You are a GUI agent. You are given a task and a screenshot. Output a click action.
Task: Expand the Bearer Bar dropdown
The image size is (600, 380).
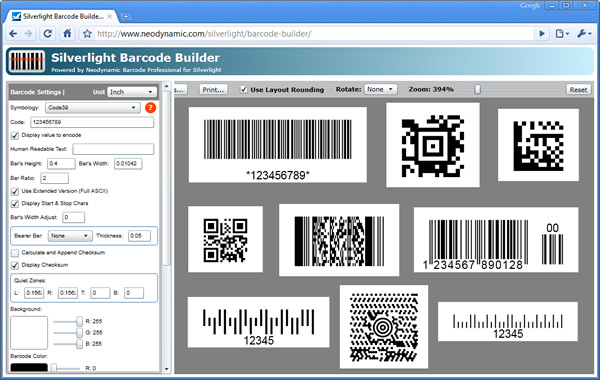[70, 236]
